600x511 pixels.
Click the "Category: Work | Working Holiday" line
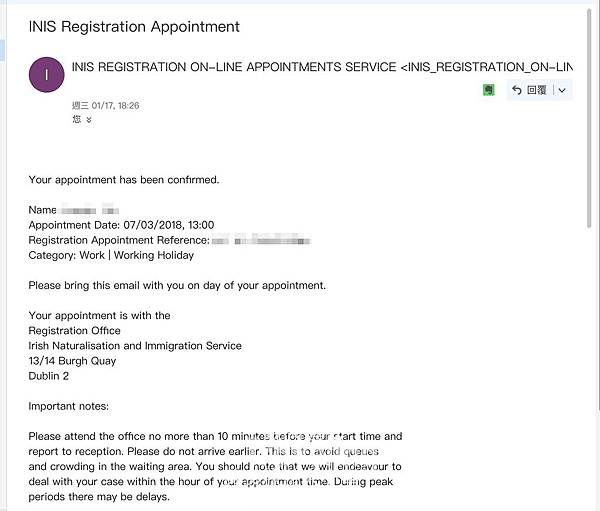click(111, 255)
